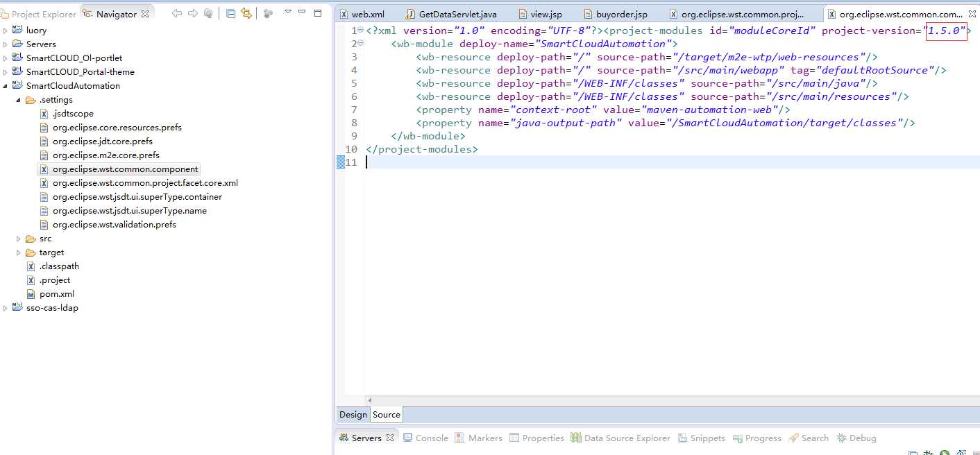The image size is (980, 455).
Task: Expand the luory project node
Action: pyautogui.click(x=6, y=31)
